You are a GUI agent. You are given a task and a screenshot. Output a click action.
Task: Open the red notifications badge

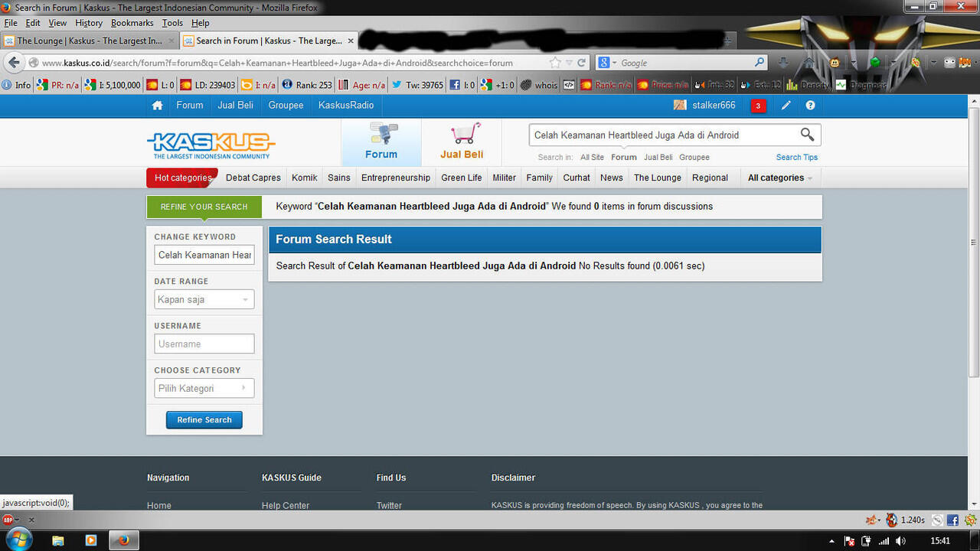click(758, 106)
